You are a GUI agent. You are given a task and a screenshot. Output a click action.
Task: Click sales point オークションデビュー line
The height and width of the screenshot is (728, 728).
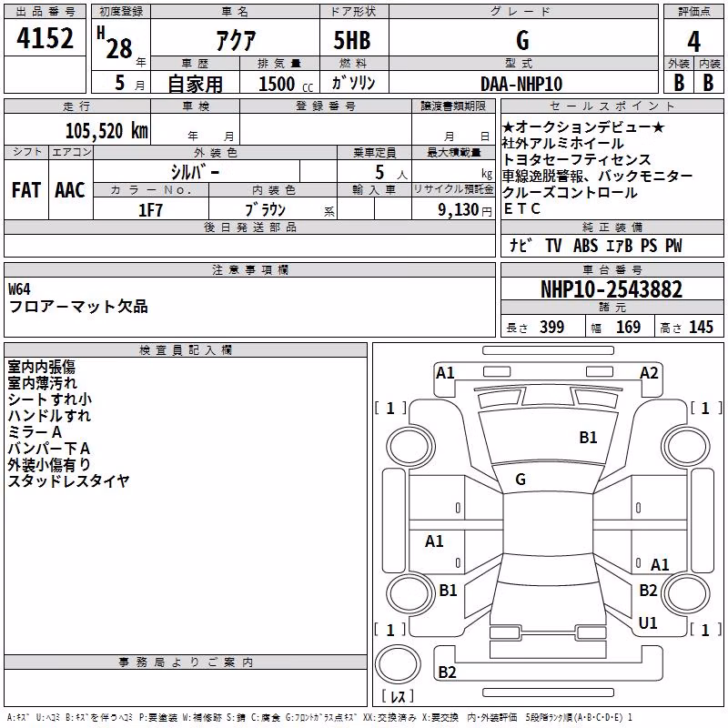583,126
